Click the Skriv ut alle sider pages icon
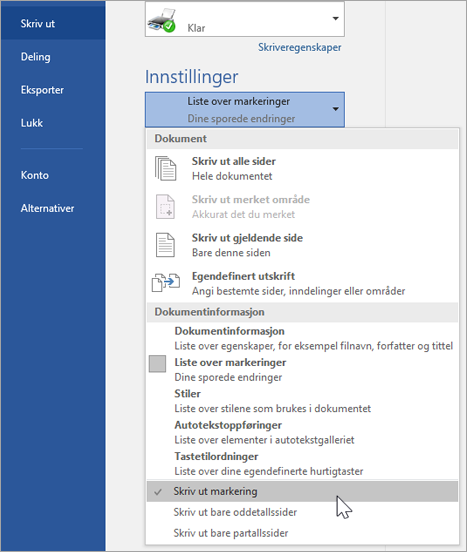467x552 pixels. (x=165, y=168)
